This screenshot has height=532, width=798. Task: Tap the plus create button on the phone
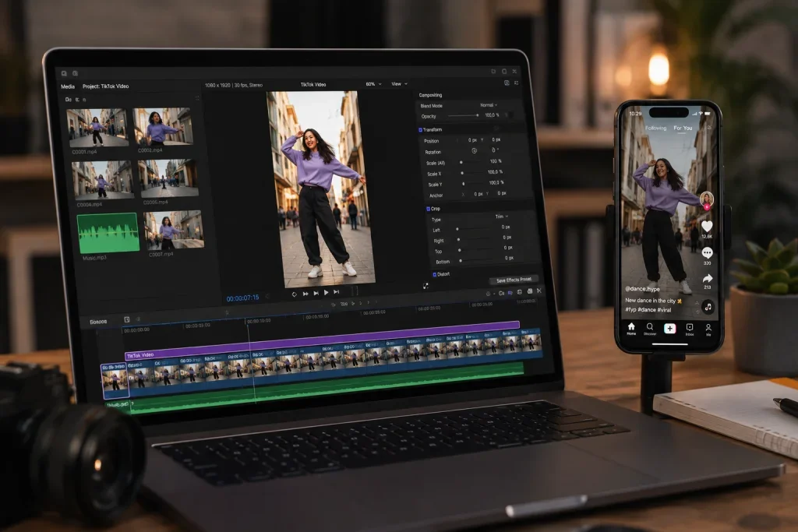pos(669,329)
